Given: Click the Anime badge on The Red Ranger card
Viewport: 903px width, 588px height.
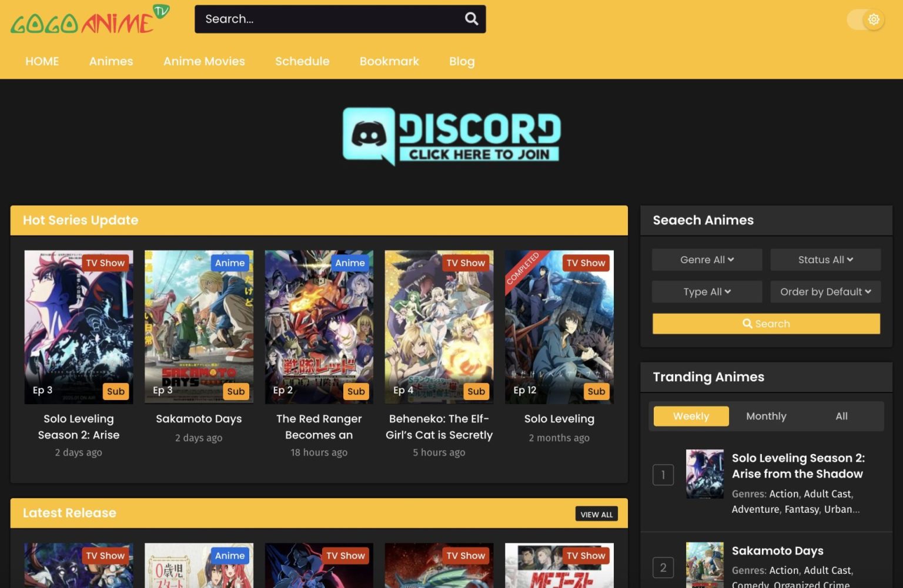Looking at the screenshot, I should (x=350, y=263).
